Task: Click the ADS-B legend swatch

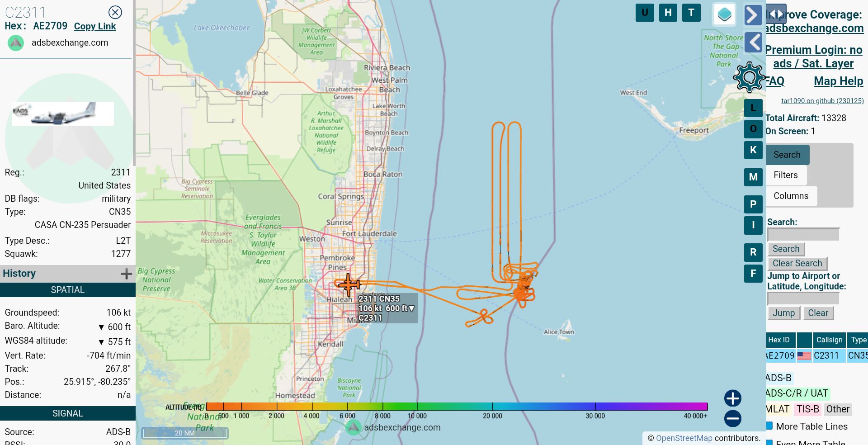Action: click(x=779, y=378)
